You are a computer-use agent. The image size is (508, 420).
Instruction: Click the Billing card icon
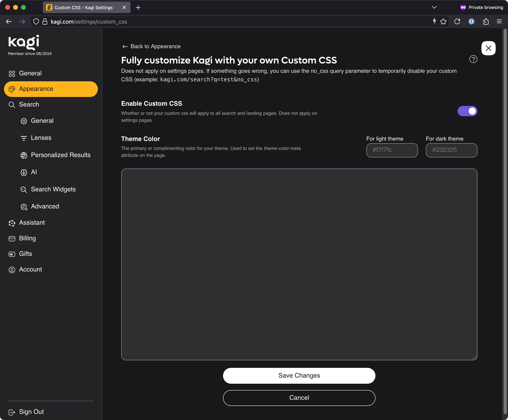pos(12,239)
